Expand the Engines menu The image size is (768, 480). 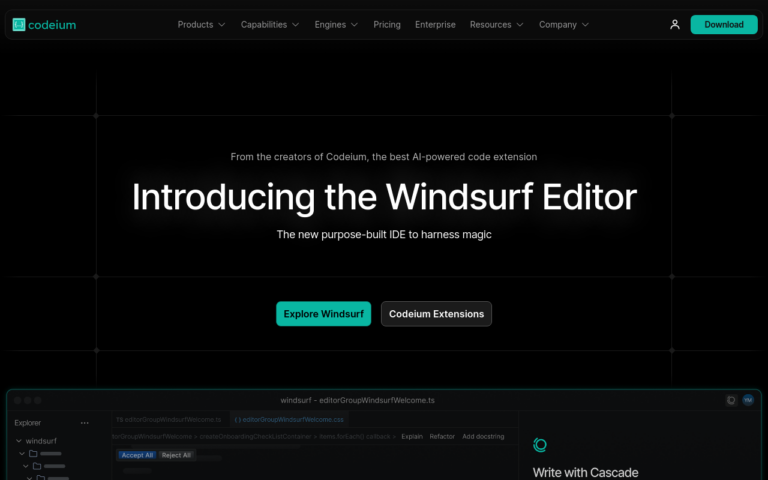(336, 24)
